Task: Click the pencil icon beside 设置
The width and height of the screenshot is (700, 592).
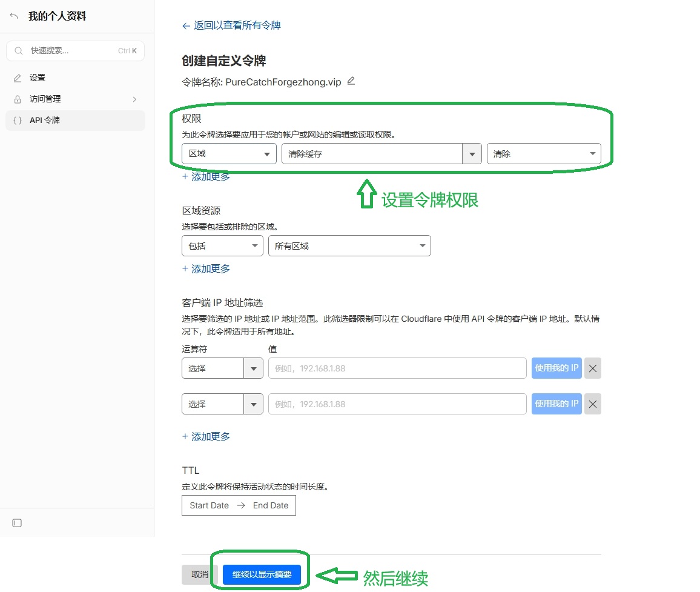Action: (18, 78)
